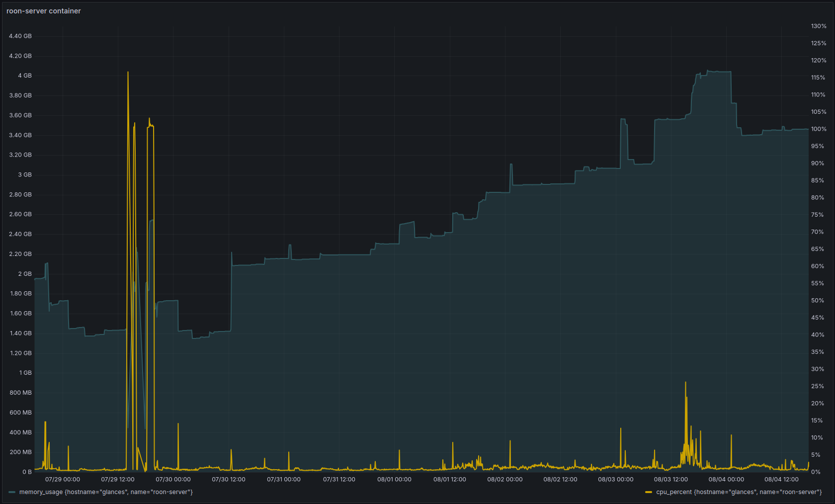Click the 07/29 12:00 time axis label
Viewport: 835px width, 504px height.
pyautogui.click(x=118, y=480)
